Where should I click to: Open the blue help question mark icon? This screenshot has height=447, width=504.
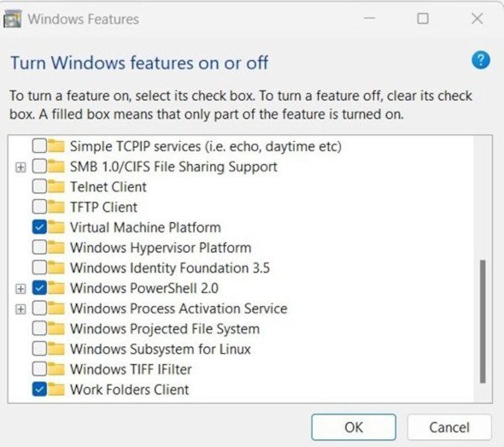point(481,60)
